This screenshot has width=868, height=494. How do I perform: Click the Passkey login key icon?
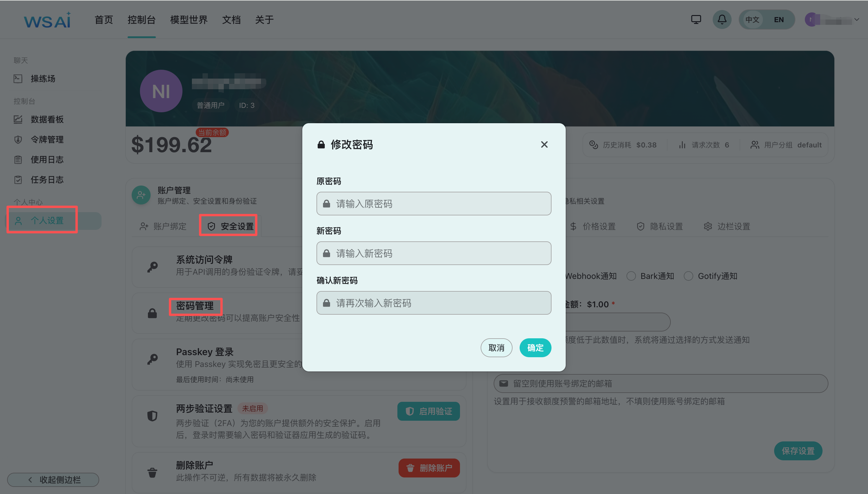coord(153,359)
